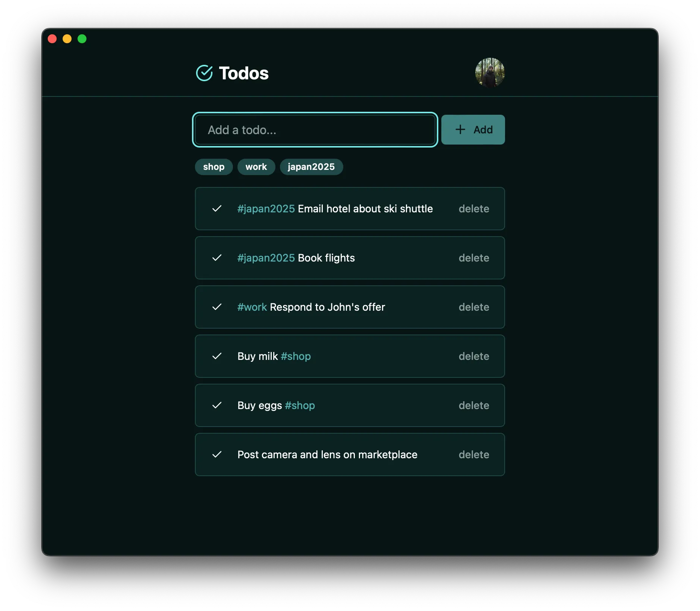Filter todos by the shop tag
700x611 pixels.
(214, 167)
